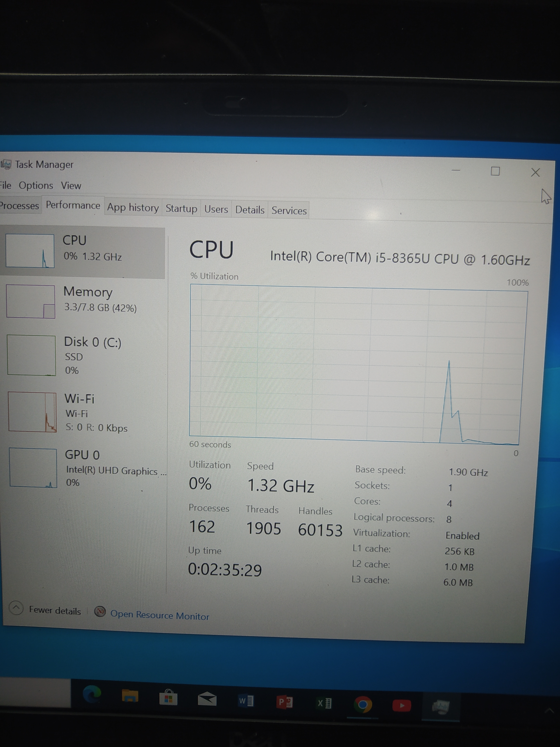
Task: Open Word from the taskbar
Action: (x=246, y=701)
